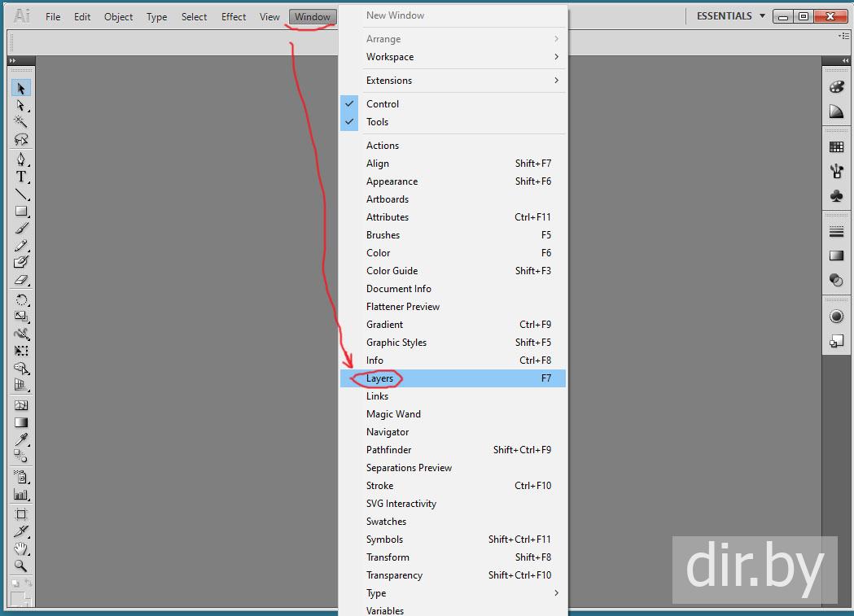854x616 pixels.
Task: Open the Object menu
Action: [118, 17]
